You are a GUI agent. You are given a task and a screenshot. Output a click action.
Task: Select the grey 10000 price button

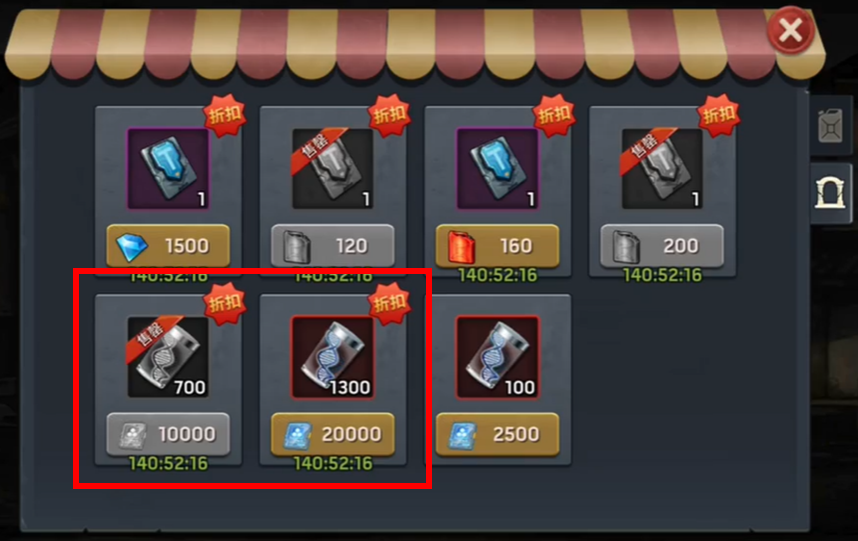click(168, 434)
